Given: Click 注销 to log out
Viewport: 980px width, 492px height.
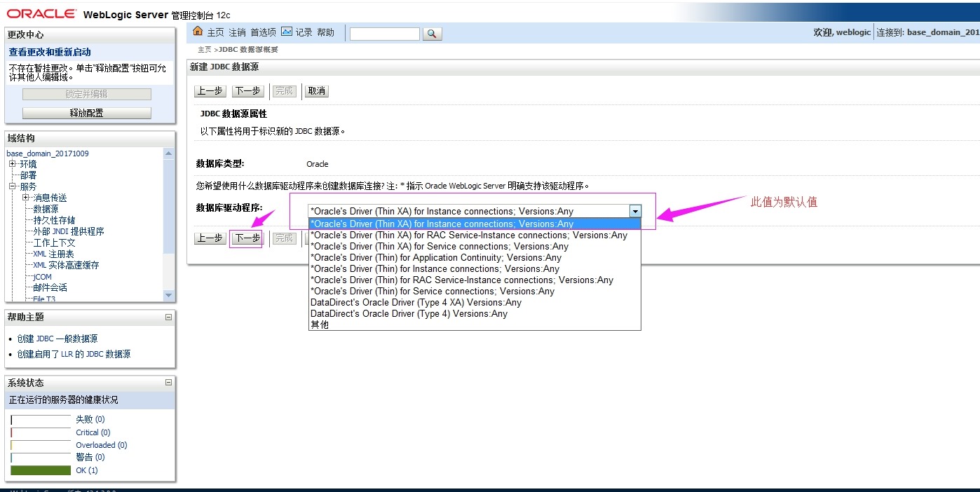Looking at the screenshot, I should click(x=238, y=32).
